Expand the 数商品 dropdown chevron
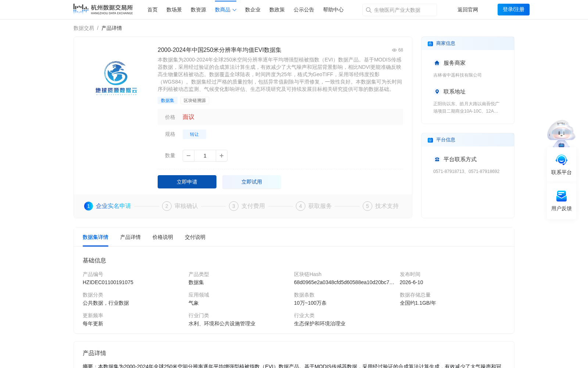Viewport: 588px width, 368px height. pyautogui.click(x=234, y=10)
